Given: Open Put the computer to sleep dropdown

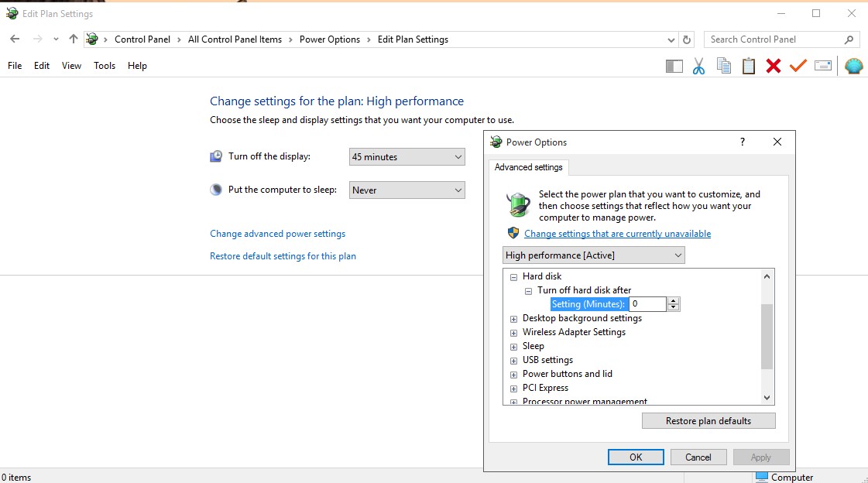Looking at the screenshot, I should tap(407, 190).
